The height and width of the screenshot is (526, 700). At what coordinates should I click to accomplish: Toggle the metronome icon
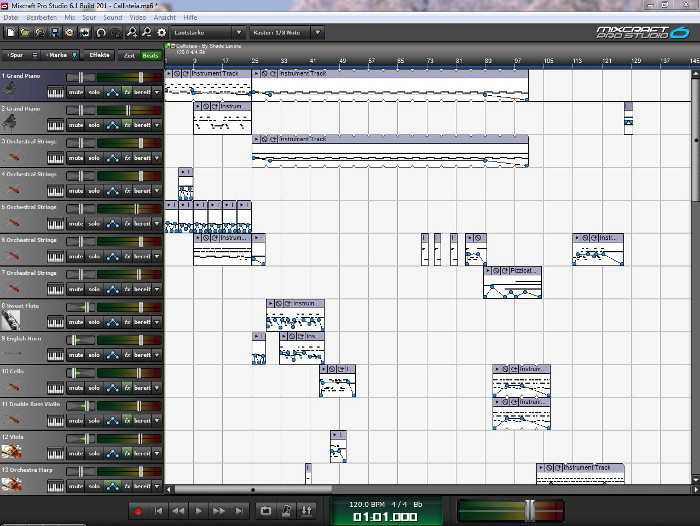(x=286, y=511)
